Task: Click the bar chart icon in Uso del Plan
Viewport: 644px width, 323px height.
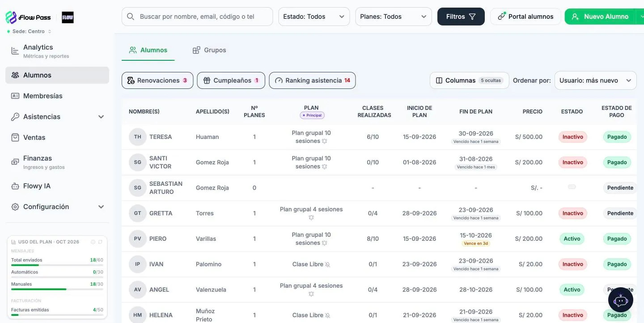Action: click(x=14, y=242)
